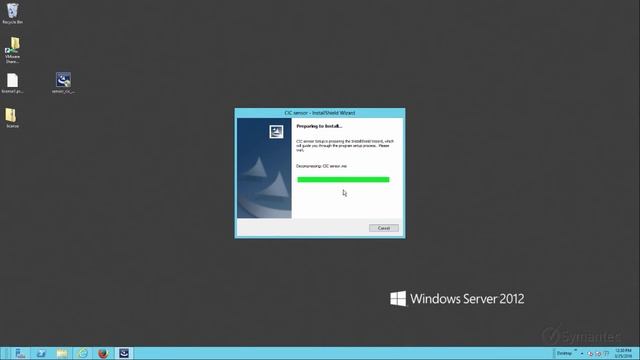Select the license file icon on the desktop
The image size is (640, 360).
click(12, 83)
